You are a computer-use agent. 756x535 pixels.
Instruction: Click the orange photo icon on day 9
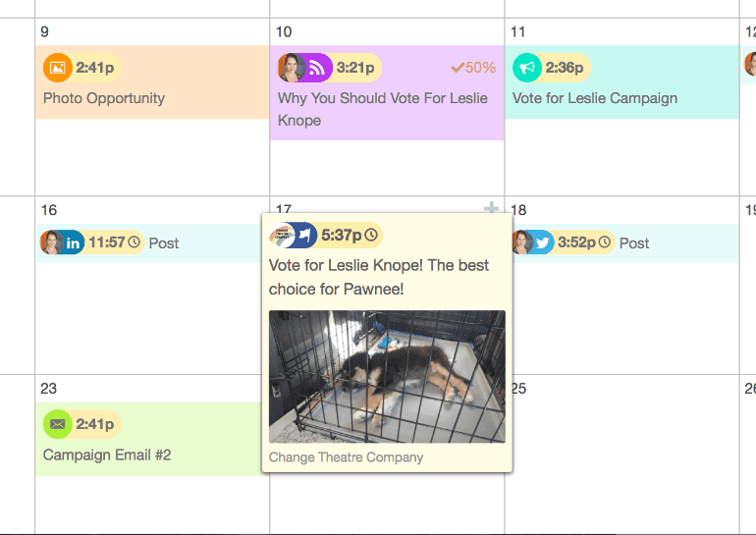pos(58,68)
